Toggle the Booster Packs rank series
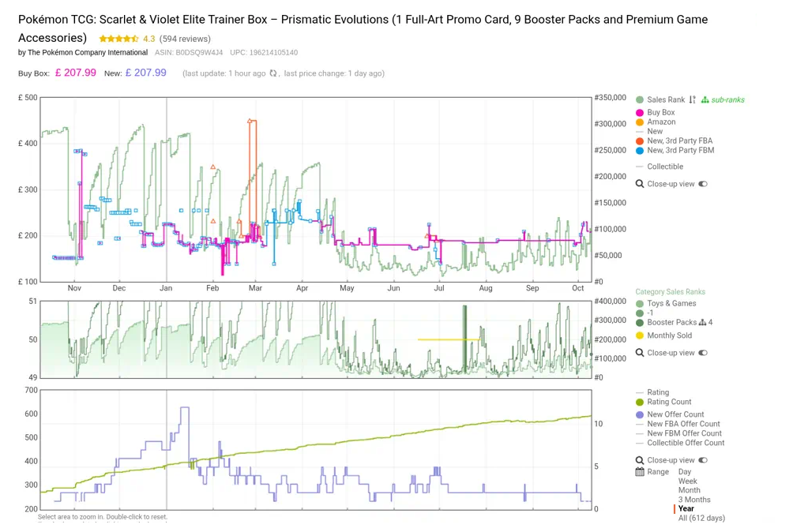Viewport: 793px width, 532px height. [667, 322]
